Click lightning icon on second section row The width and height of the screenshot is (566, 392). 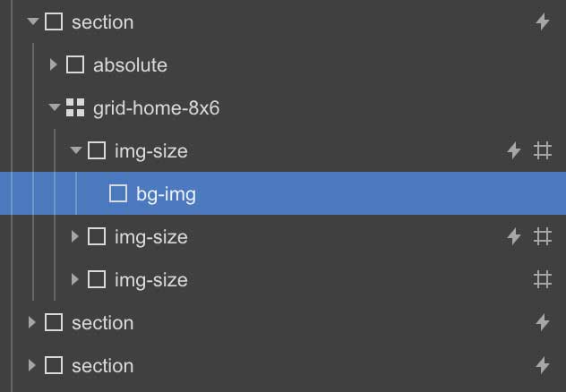(543, 322)
